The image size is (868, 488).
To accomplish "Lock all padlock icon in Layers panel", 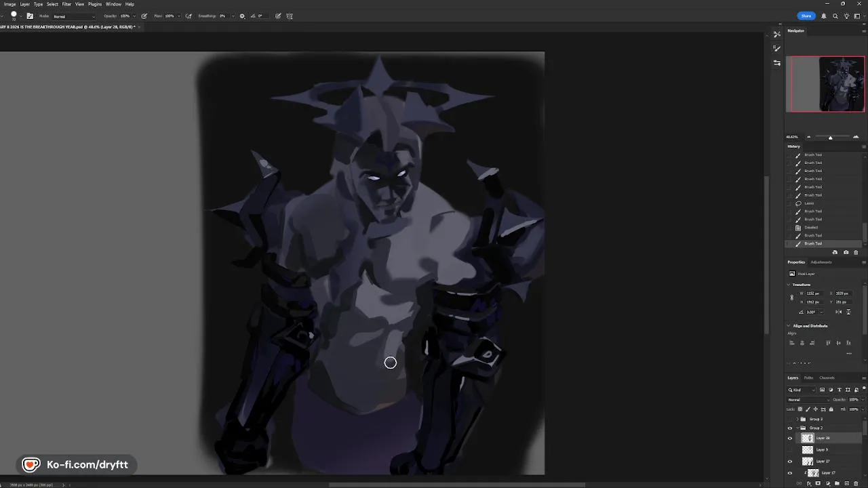I will 831,409.
